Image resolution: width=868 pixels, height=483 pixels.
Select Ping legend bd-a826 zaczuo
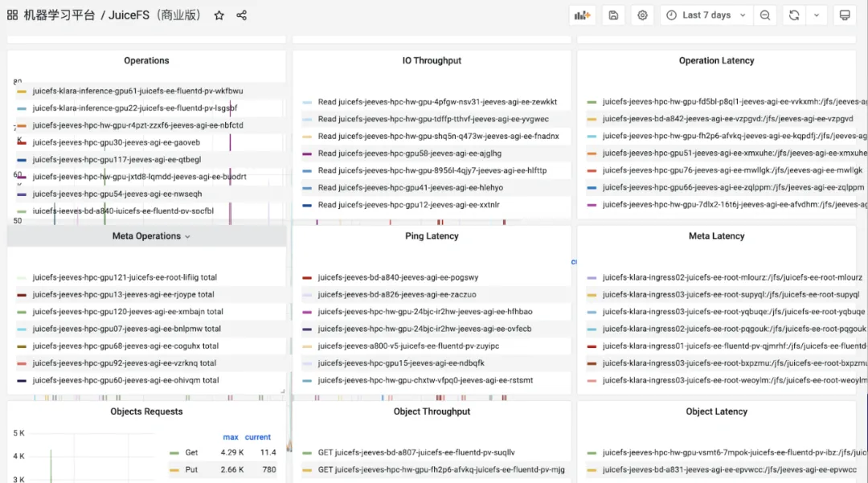coord(397,295)
